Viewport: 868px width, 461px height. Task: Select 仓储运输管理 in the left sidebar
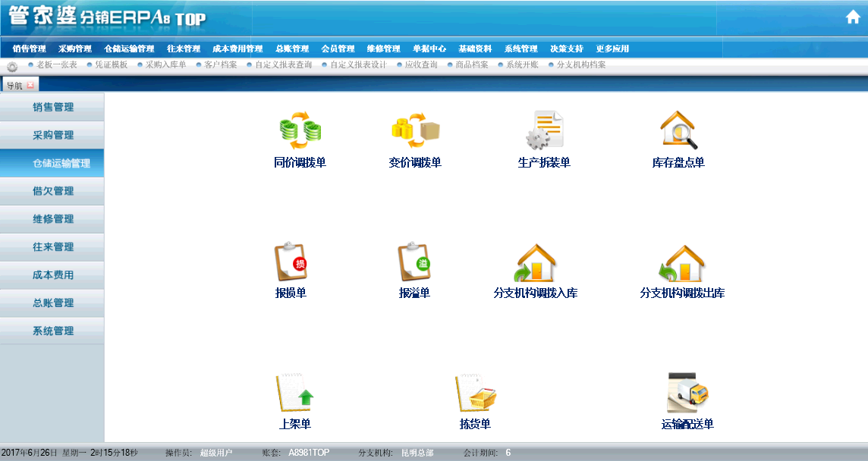52,163
